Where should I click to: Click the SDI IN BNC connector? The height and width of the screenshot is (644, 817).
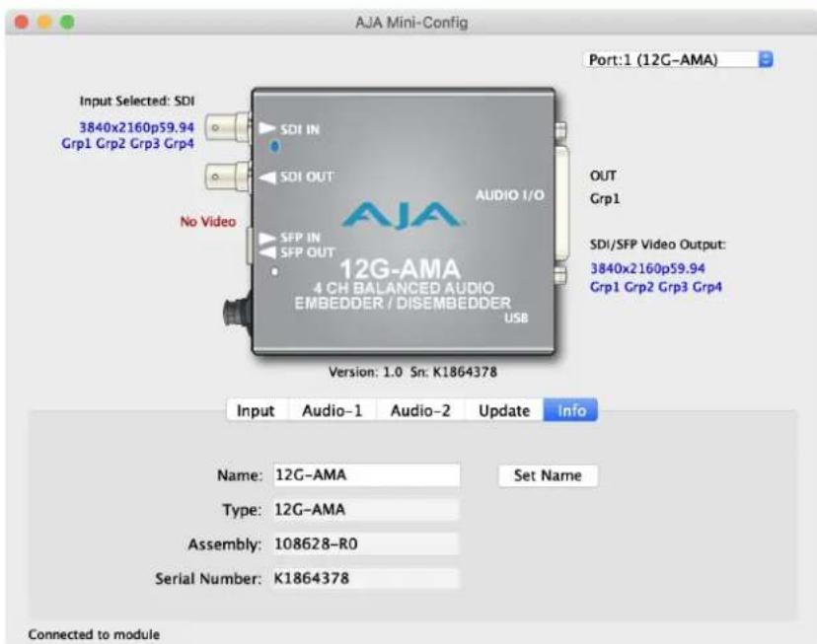click(x=228, y=126)
